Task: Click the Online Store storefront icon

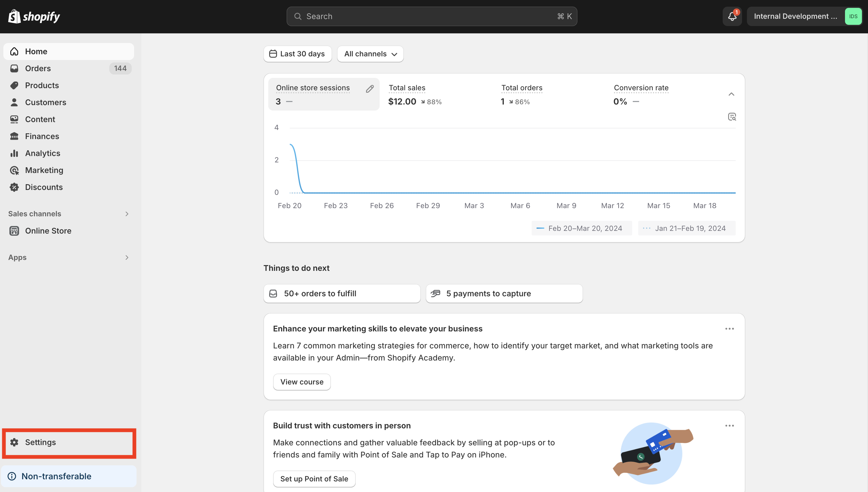Action: (x=14, y=231)
